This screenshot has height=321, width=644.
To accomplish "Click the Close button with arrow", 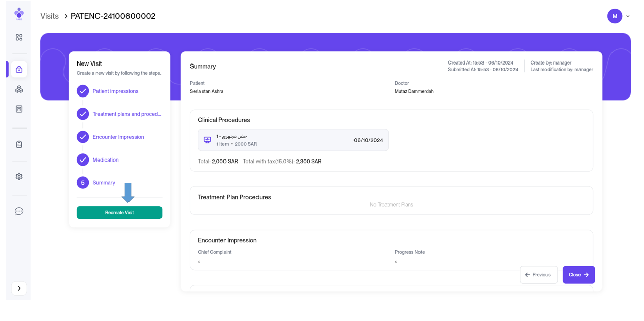I will [x=578, y=275].
